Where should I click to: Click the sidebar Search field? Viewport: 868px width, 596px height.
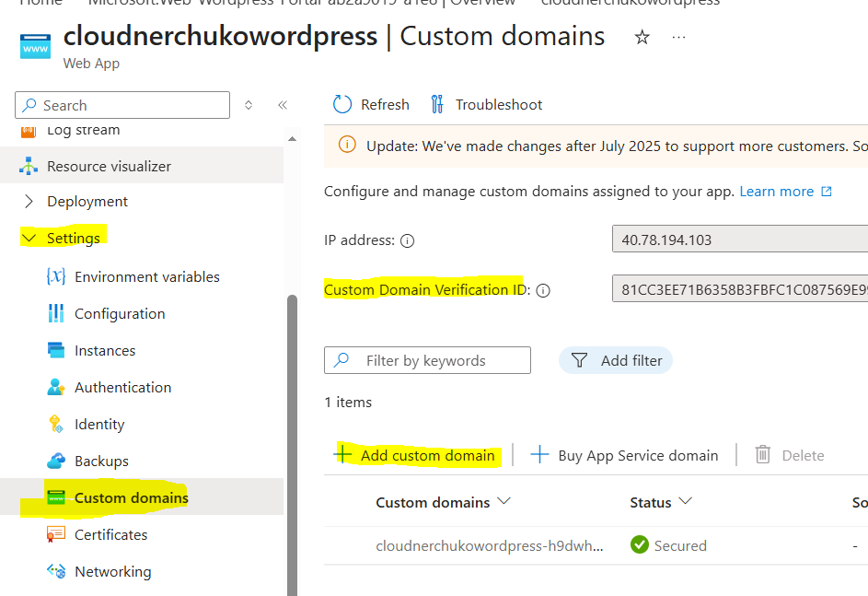(x=122, y=105)
